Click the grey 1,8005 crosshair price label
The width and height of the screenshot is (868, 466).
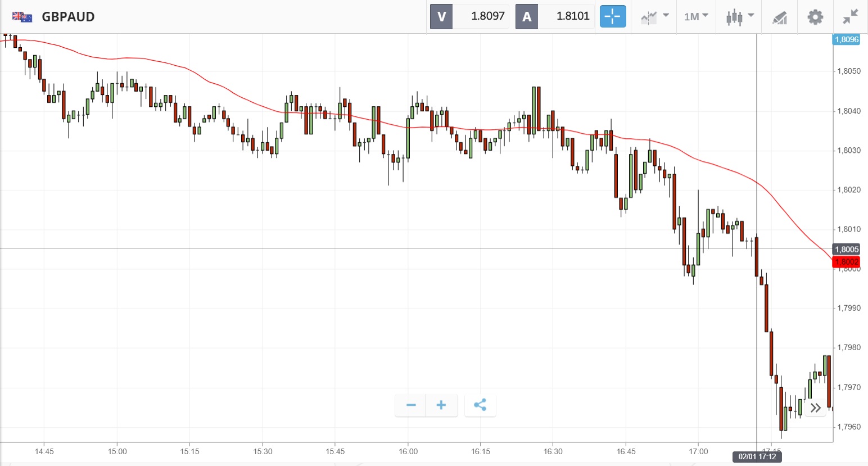(x=846, y=250)
